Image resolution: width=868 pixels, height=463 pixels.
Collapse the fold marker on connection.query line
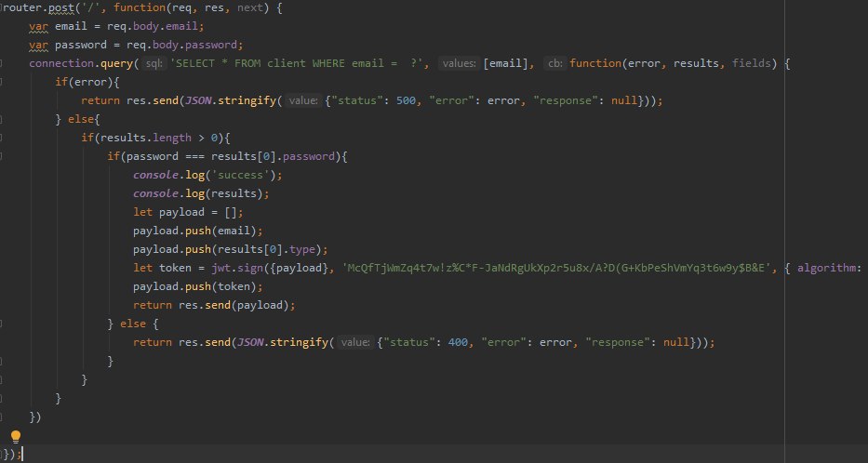pos(2,63)
